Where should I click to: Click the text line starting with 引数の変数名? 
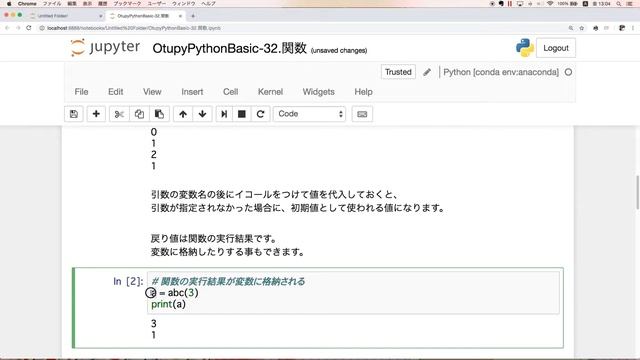[274, 194]
